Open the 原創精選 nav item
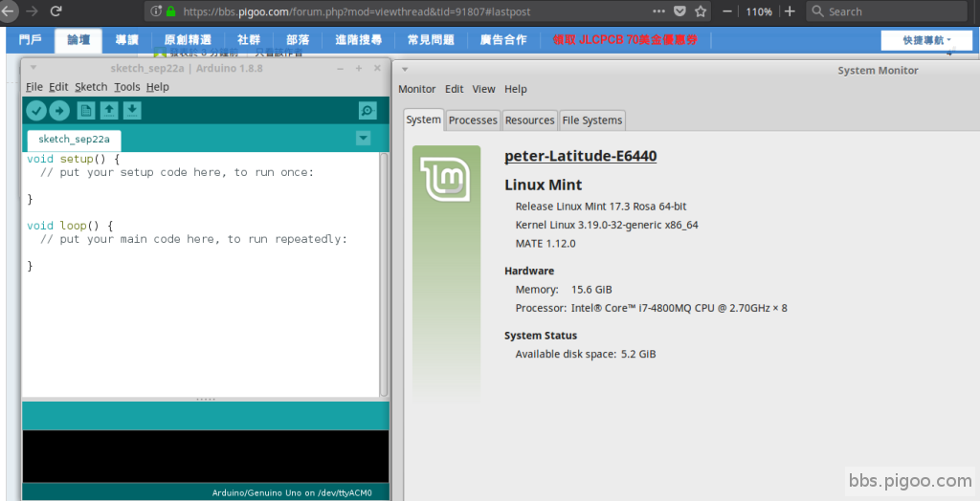Screen dimensions: 980x501 [x=188, y=40]
